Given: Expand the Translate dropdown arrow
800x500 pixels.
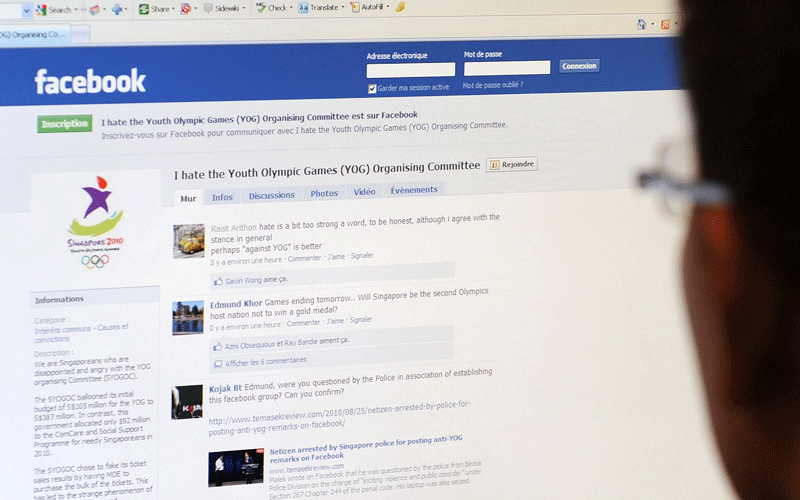Looking at the screenshot, I should tap(343, 8).
